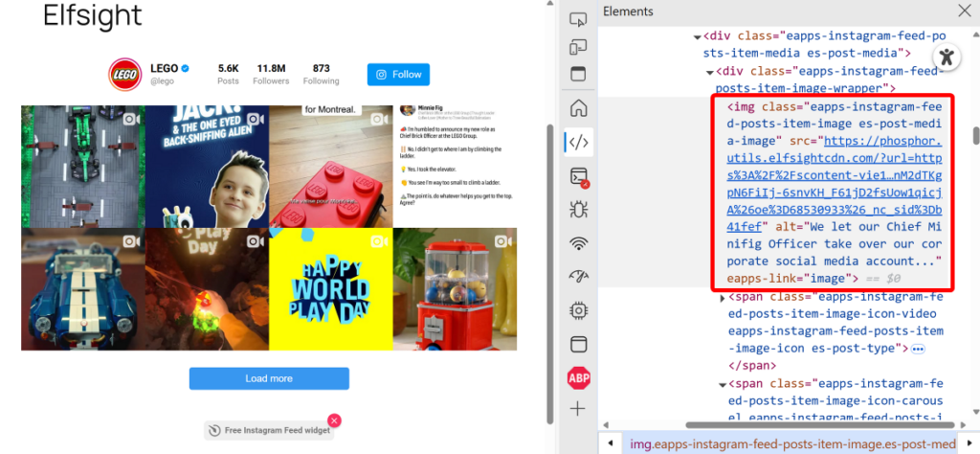Open the LEGO profile name link
The width and height of the screenshot is (980, 454).
click(x=165, y=68)
